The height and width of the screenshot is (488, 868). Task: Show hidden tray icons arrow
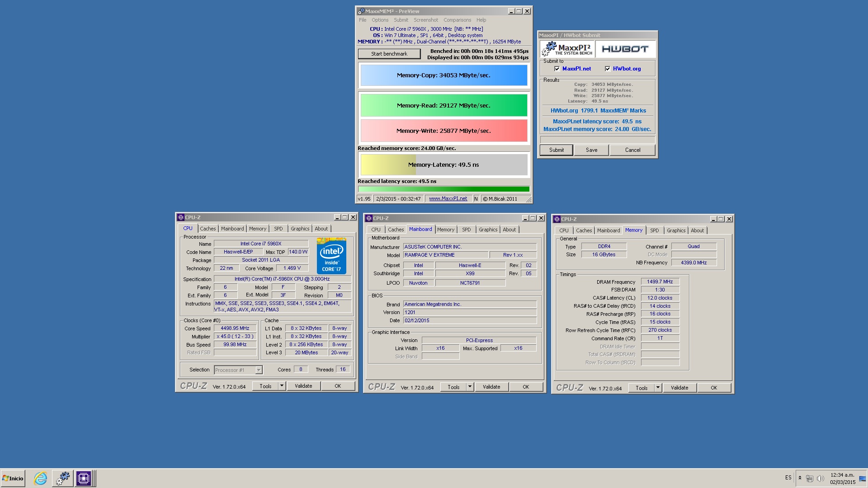click(x=800, y=478)
